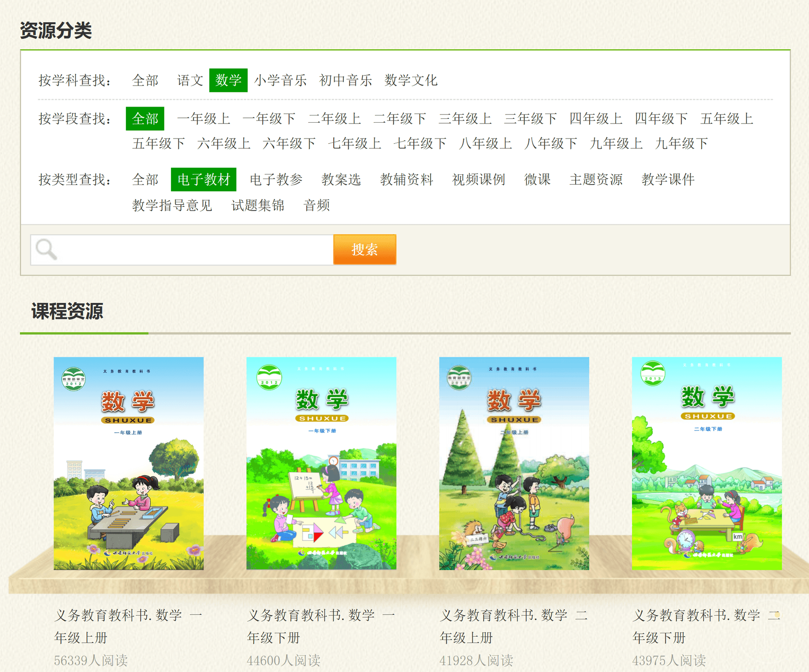The image size is (809, 672).
Task: Choose 音频 type filter
Action: (316, 205)
